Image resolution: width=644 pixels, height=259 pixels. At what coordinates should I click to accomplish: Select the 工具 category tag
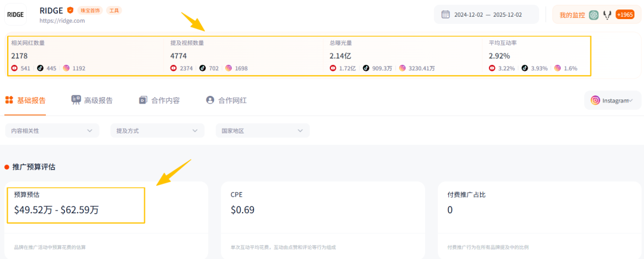[x=114, y=11]
